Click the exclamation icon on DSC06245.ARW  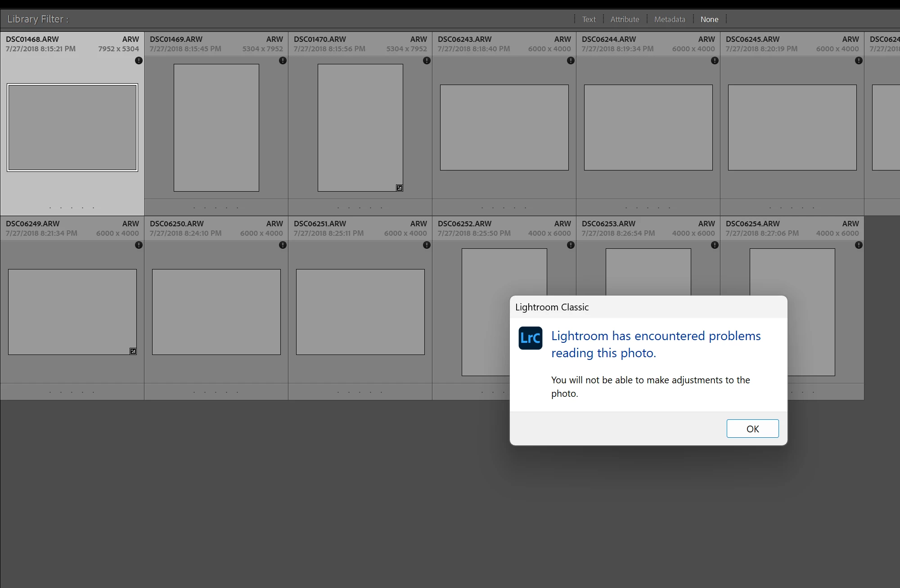point(859,61)
